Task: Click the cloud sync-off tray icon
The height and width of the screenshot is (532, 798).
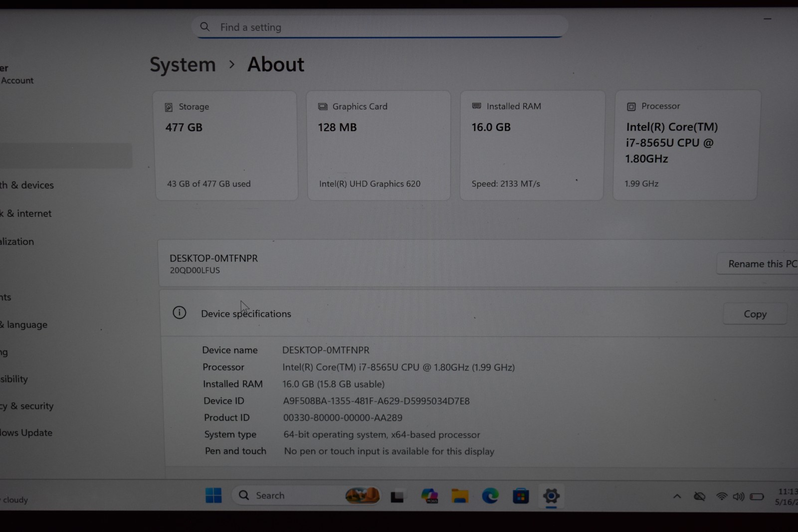Action: [x=700, y=496]
